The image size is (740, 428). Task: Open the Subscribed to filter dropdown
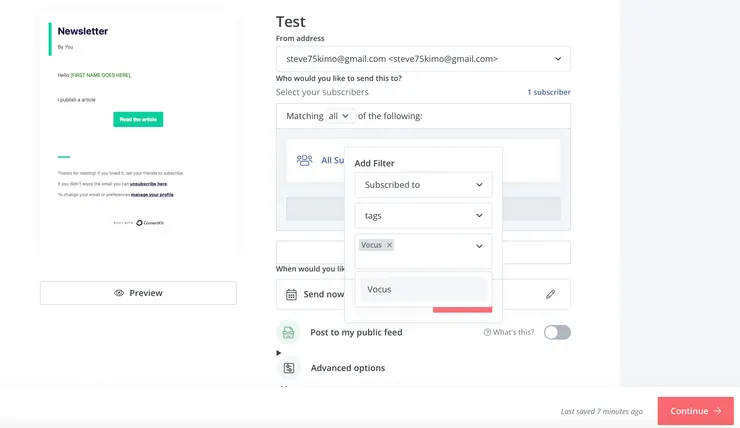click(x=423, y=185)
